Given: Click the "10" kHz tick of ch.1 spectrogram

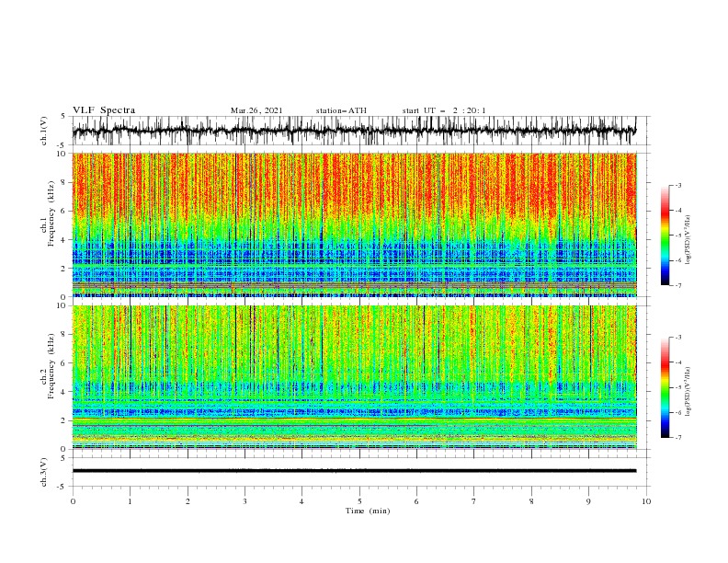Looking at the screenshot, I should pos(61,154).
